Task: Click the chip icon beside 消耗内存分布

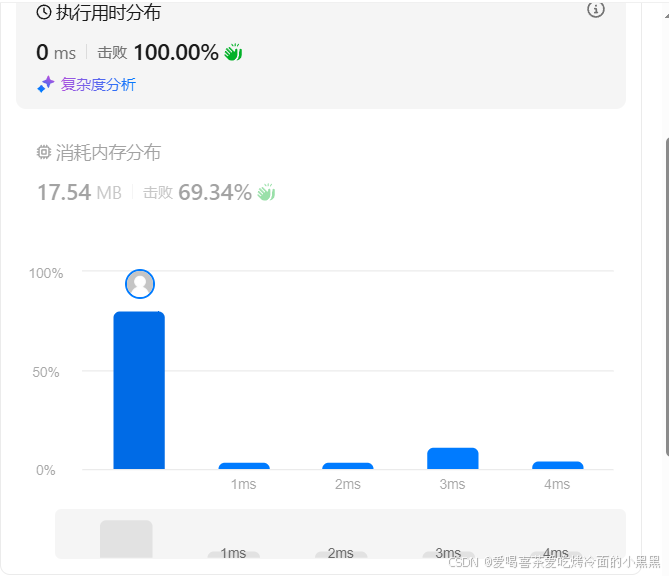Action: click(44, 152)
